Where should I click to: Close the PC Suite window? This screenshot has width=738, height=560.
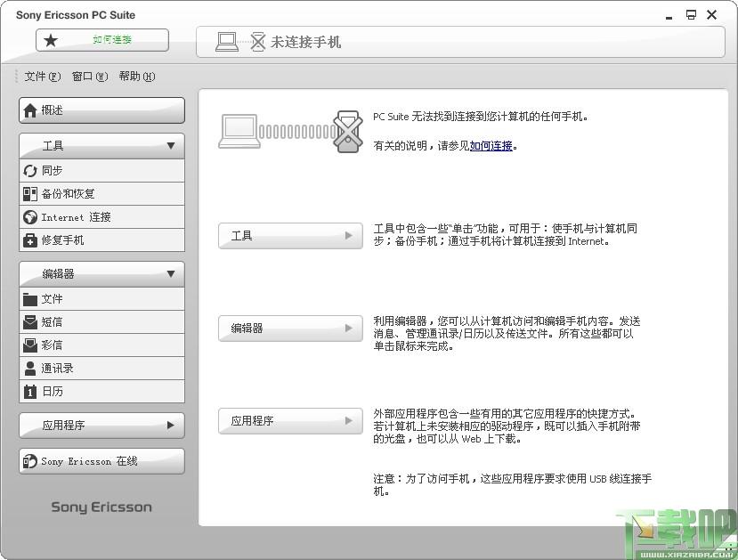tap(711, 15)
